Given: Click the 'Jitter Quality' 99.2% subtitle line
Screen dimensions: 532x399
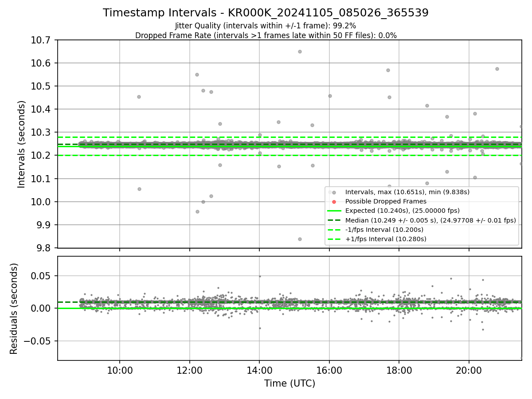Looking at the screenshot, I should (266, 26).
